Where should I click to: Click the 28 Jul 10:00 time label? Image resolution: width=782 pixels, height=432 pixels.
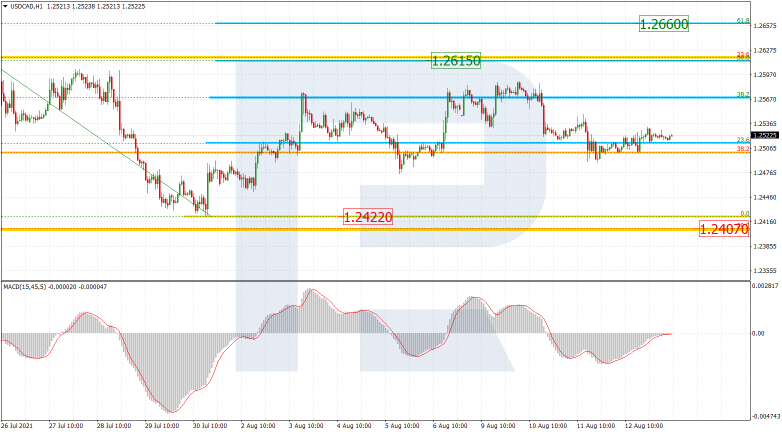[114, 426]
